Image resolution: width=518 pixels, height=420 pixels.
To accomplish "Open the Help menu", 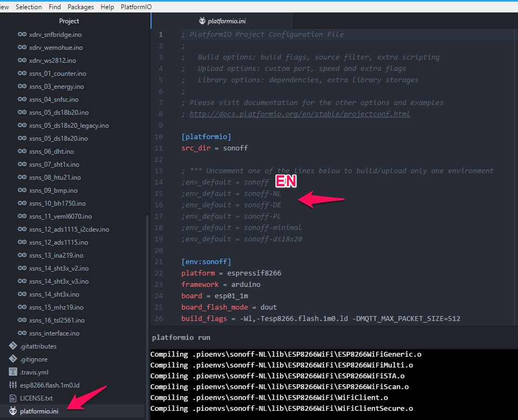I will click(107, 7).
